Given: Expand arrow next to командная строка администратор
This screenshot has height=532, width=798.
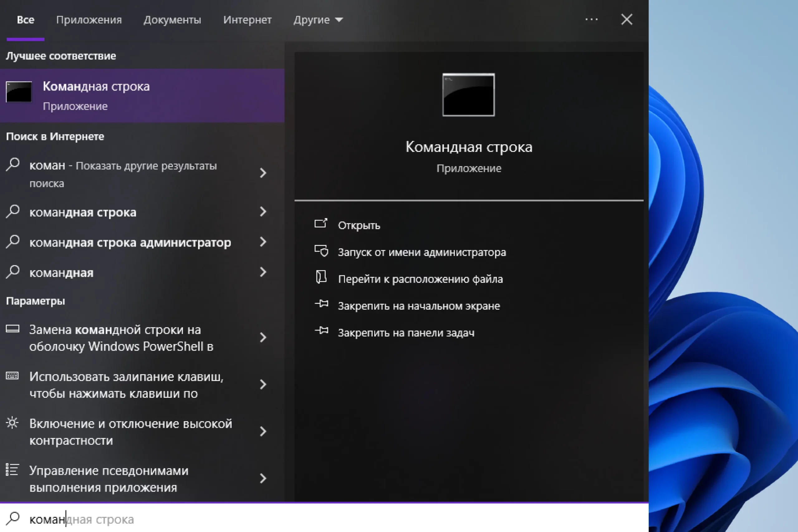Looking at the screenshot, I should click(x=263, y=242).
